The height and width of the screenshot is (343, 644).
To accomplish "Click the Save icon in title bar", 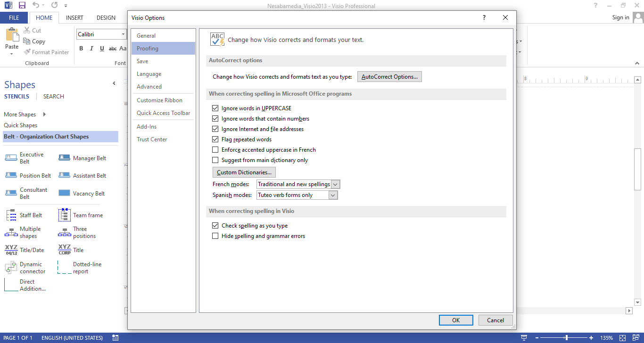I will pyautogui.click(x=22, y=6).
